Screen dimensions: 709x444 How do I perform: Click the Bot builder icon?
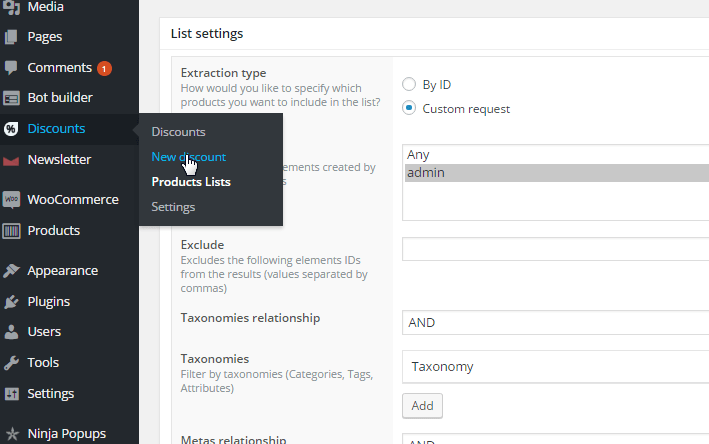tap(11, 98)
